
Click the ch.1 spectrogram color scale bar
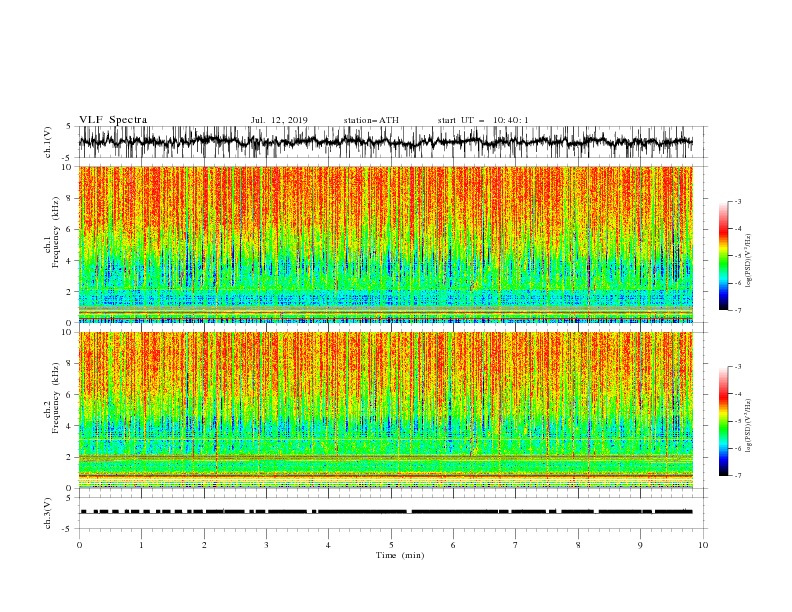(723, 256)
